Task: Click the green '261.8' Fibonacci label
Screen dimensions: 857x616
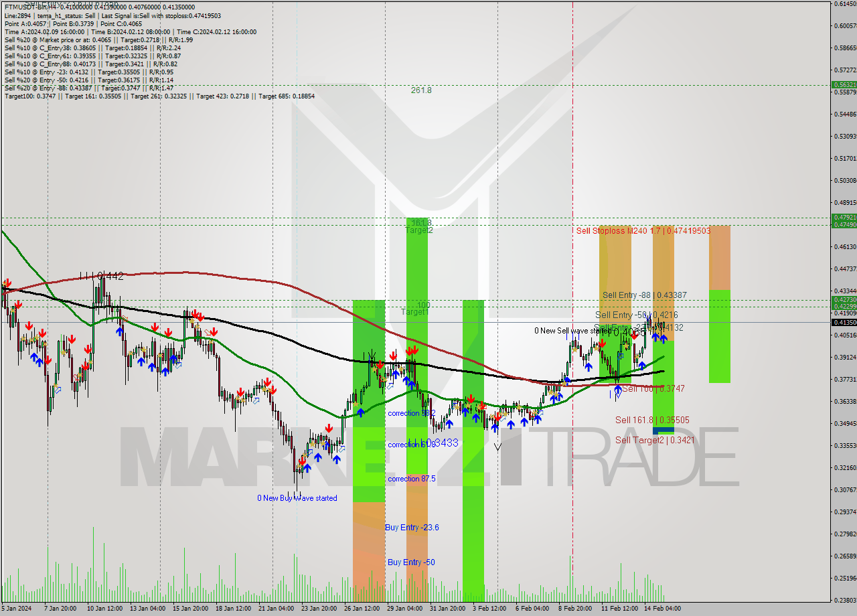Action: (421, 90)
